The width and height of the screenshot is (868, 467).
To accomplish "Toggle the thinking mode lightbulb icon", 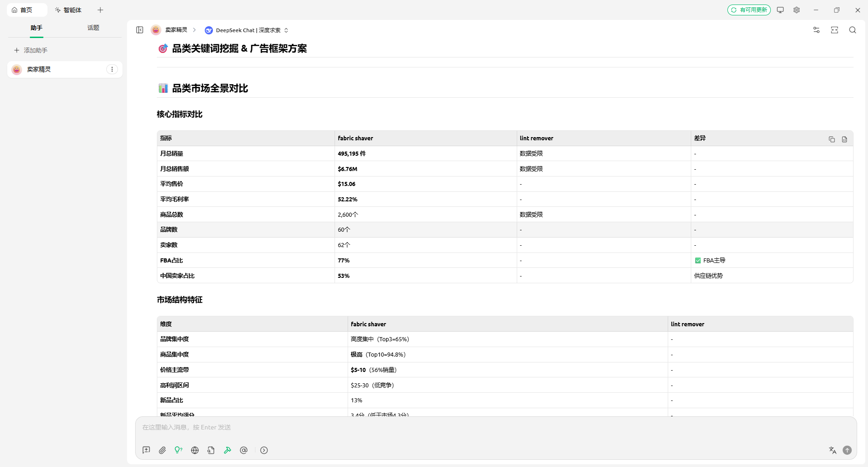I will coord(179,450).
